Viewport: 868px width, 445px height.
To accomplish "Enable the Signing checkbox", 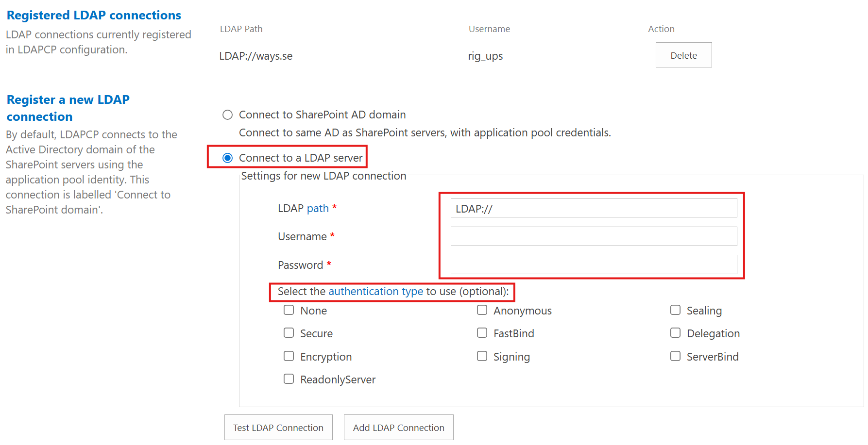I will click(x=482, y=356).
